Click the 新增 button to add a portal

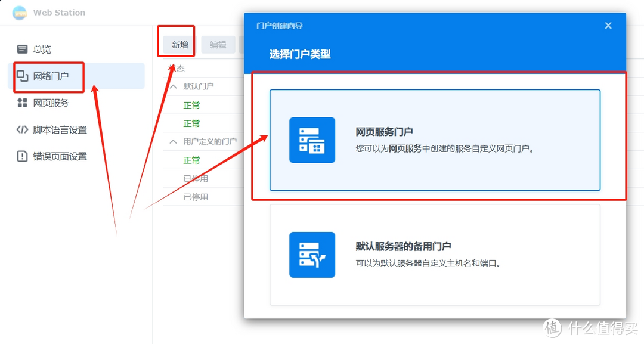176,43
